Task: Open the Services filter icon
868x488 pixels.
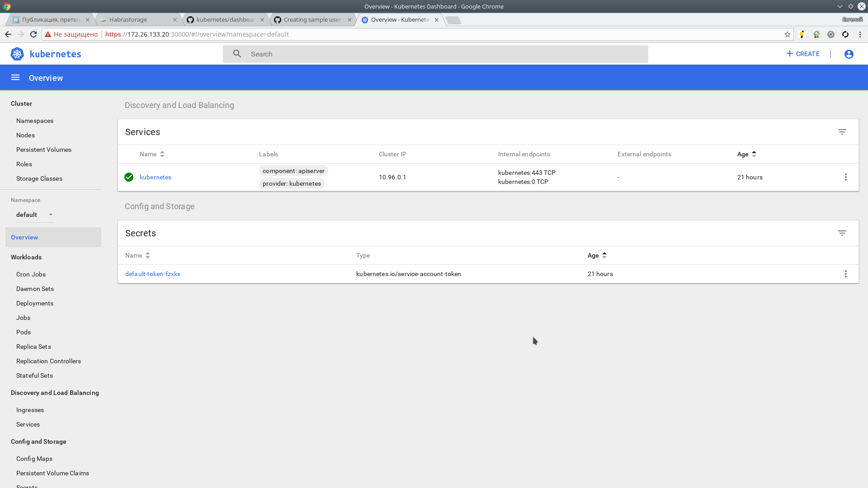Action: coord(842,132)
